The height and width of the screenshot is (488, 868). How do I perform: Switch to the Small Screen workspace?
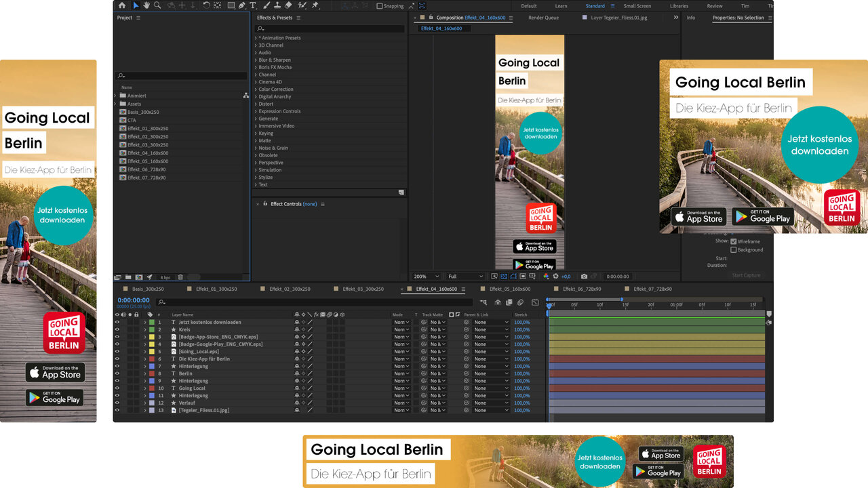(x=637, y=6)
